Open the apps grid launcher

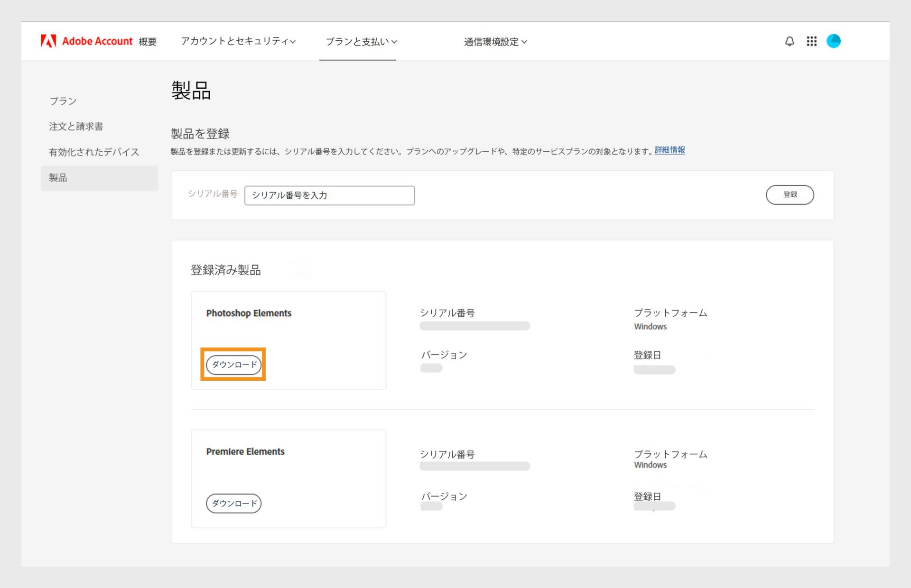click(812, 41)
